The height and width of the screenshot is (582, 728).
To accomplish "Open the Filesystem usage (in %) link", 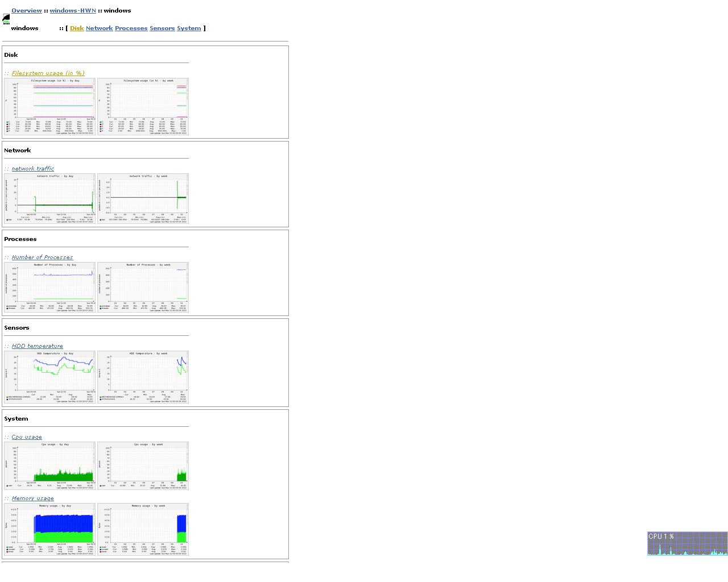I will coord(48,73).
